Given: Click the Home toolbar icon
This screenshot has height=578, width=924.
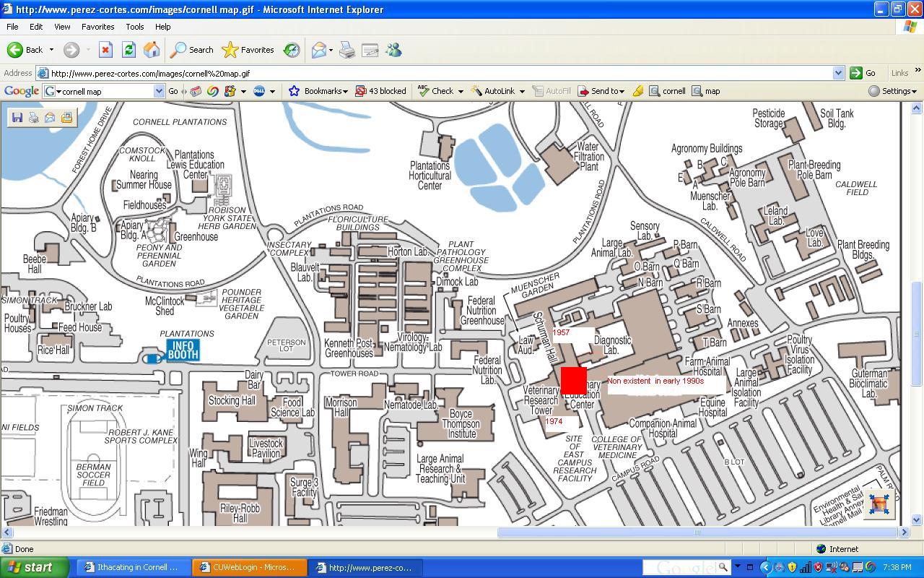Looking at the screenshot, I should coord(152,50).
